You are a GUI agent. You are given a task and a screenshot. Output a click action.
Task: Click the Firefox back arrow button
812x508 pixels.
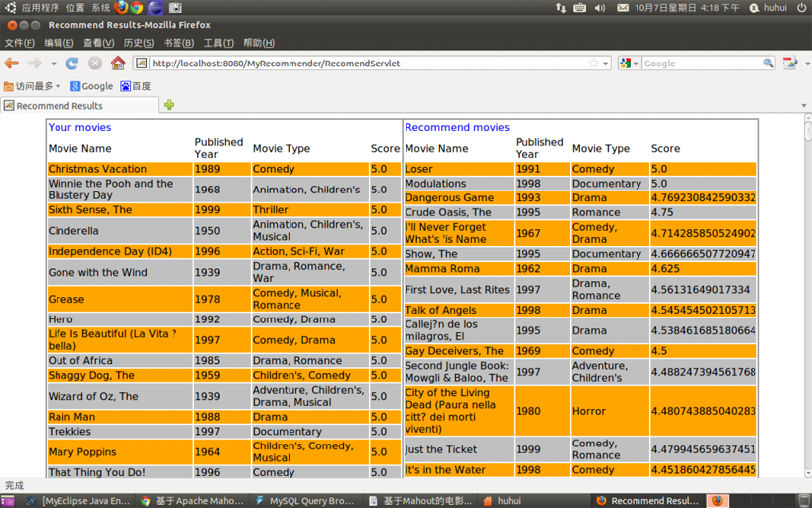[11, 63]
